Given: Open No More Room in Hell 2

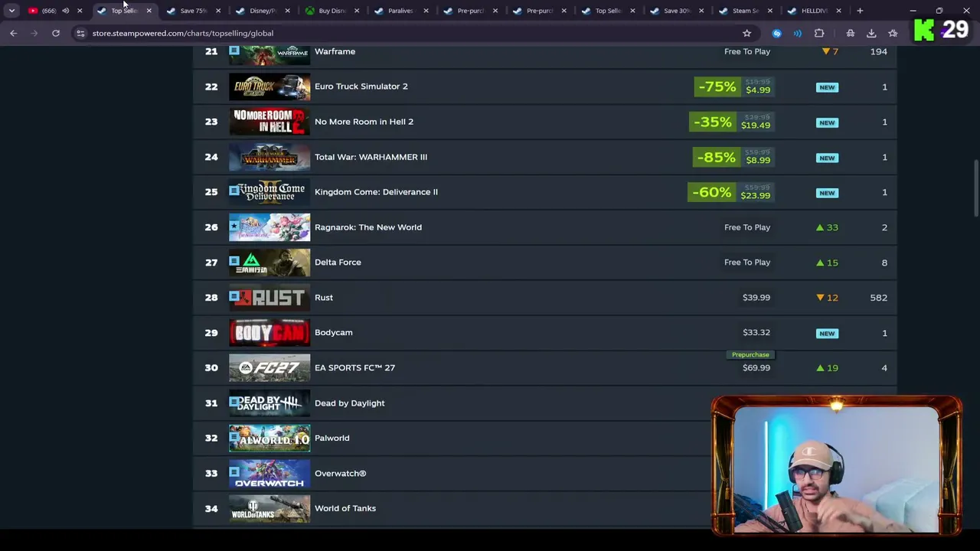Looking at the screenshot, I should coord(364,122).
